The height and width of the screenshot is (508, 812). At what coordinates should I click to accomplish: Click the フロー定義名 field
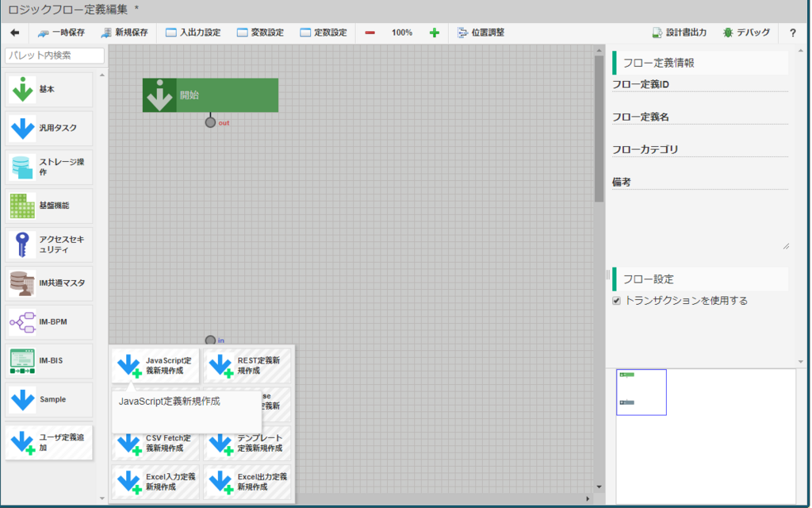[699, 117]
